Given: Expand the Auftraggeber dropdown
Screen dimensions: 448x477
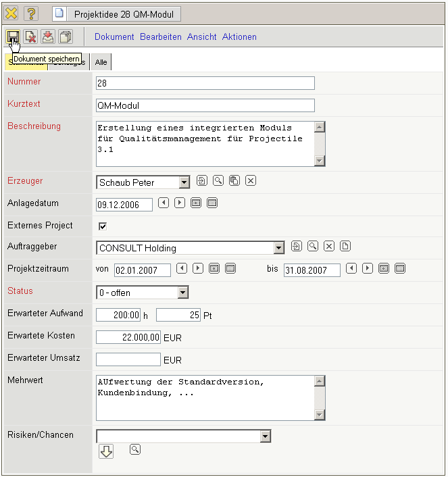Looking at the screenshot, I should point(279,248).
